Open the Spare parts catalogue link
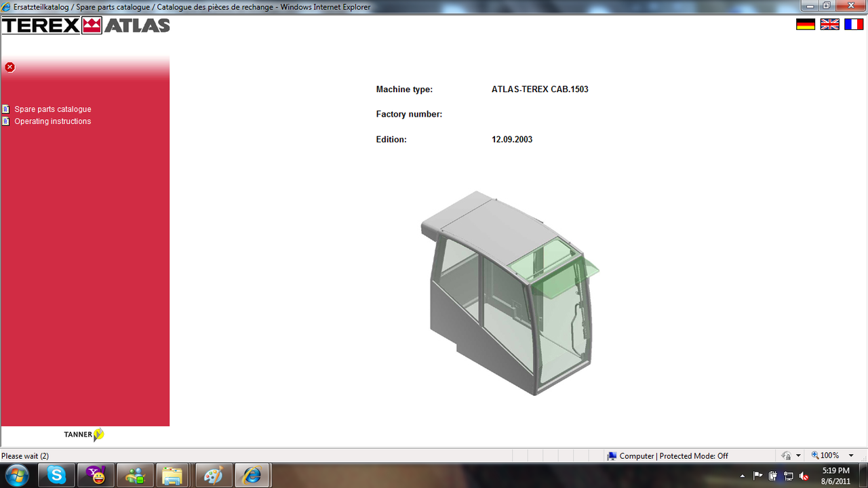868x488 pixels. [x=53, y=109]
